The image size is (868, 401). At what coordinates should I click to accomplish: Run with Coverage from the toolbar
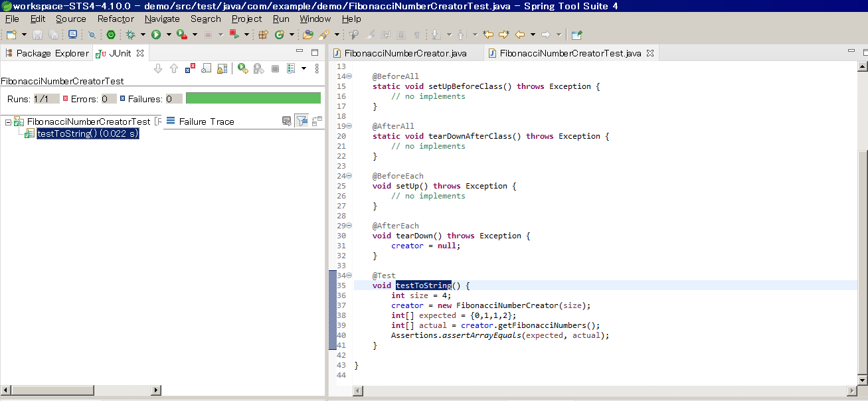(181, 33)
